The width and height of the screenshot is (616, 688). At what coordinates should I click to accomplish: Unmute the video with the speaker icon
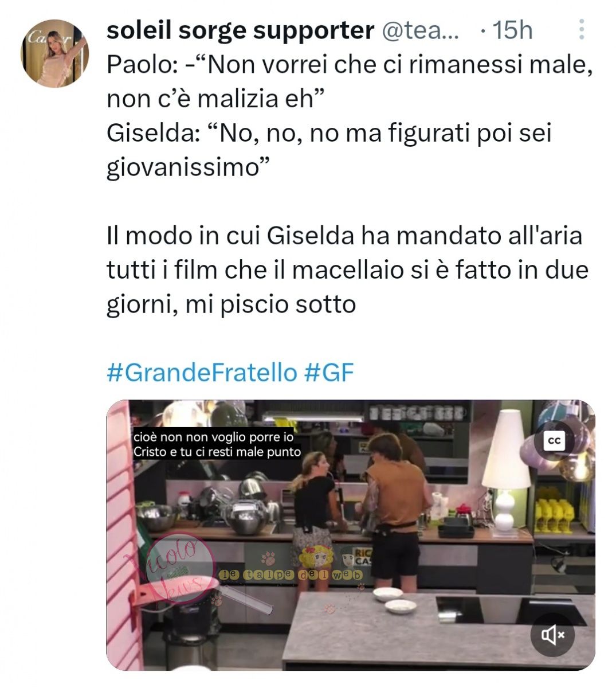(554, 635)
